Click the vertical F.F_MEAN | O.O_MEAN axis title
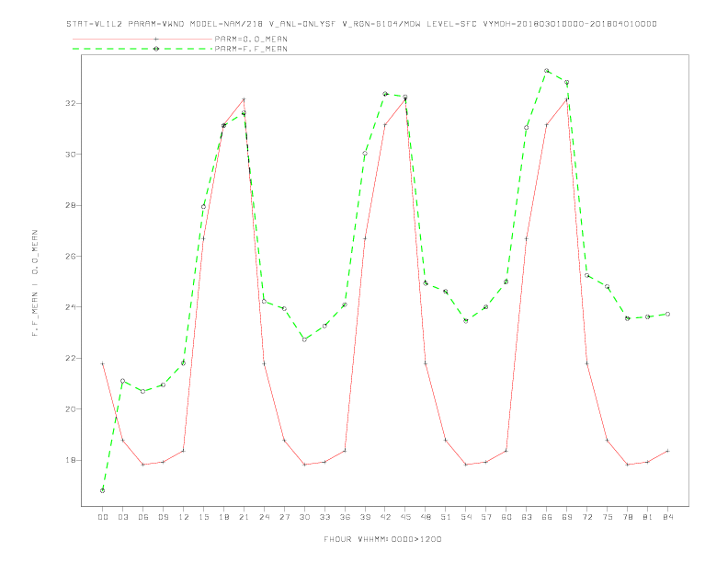 35,283
